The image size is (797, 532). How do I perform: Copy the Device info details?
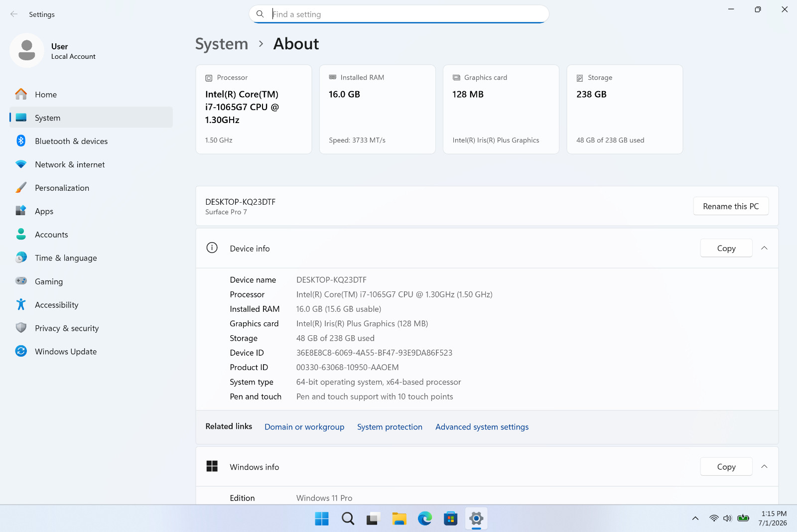[x=726, y=248]
